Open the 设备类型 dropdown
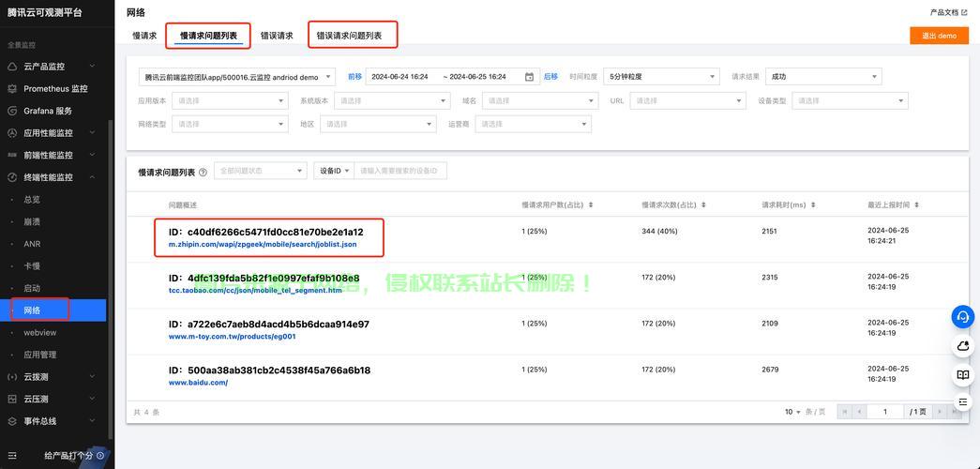Viewport: 980px width, 469px height. coord(850,100)
